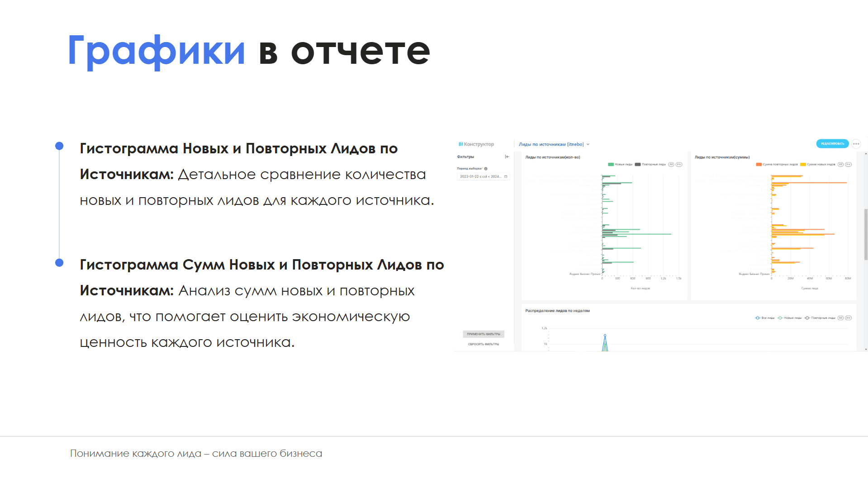Click the longest orange bar in sums chart
Image resolution: width=868 pixels, height=488 pixels.
click(x=809, y=183)
